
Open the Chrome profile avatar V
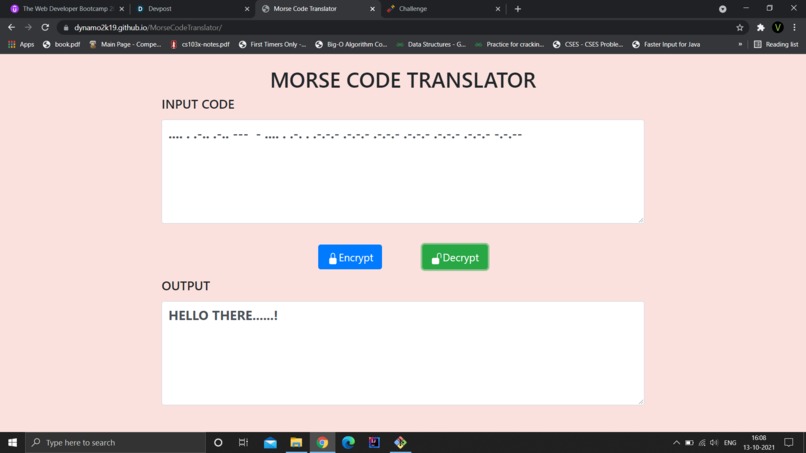(x=778, y=27)
